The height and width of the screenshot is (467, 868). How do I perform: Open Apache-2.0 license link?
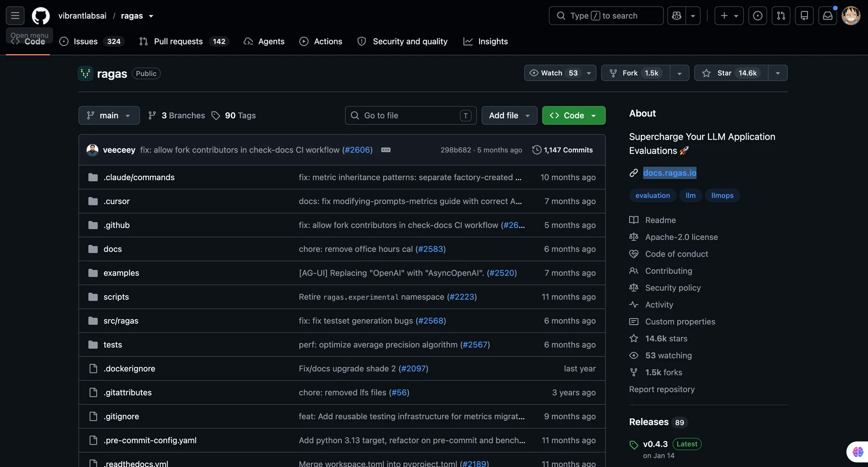[x=681, y=237]
